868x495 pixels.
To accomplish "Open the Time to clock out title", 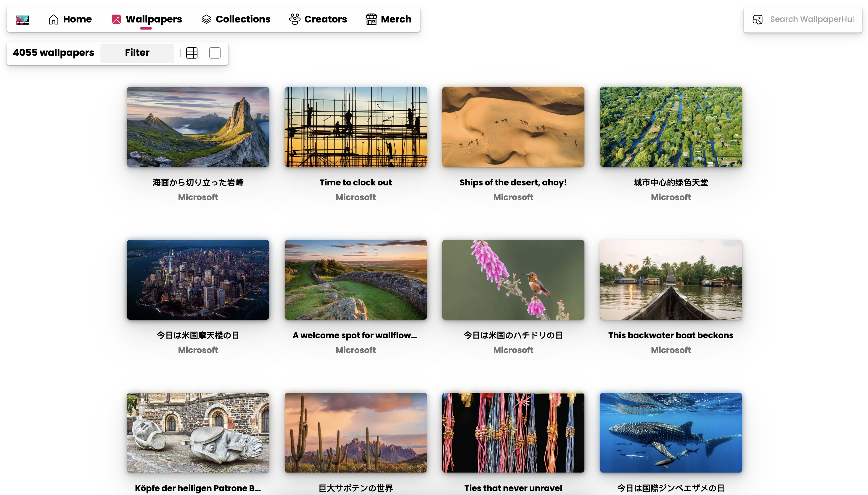I will point(356,182).
